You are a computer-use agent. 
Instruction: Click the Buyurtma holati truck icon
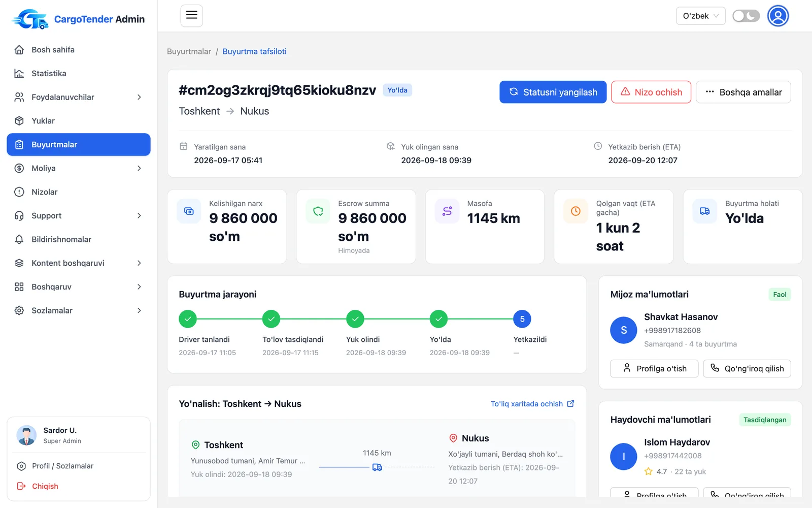[x=705, y=211]
